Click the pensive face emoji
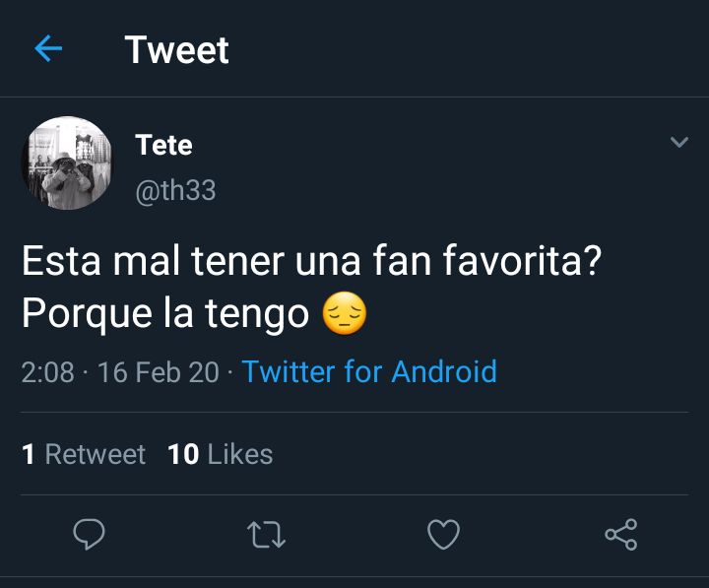The height and width of the screenshot is (588, 709). pyautogui.click(x=345, y=313)
